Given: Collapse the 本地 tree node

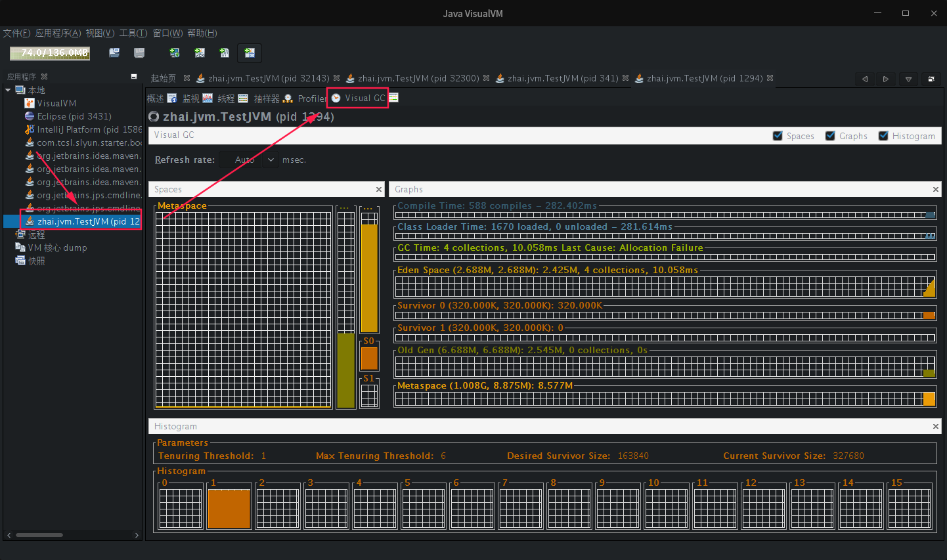Looking at the screenshot, I should coord(8,90).
